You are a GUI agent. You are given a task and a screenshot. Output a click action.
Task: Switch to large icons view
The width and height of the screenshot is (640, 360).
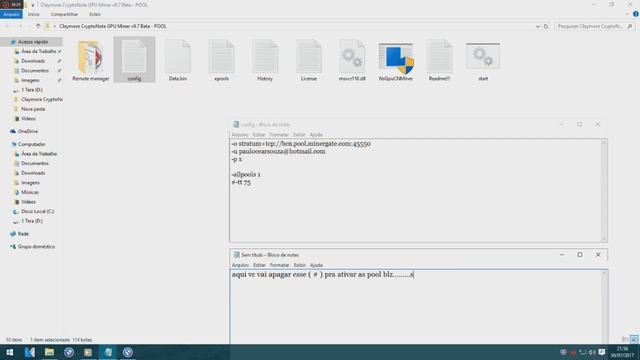click(x=633, y=340)
